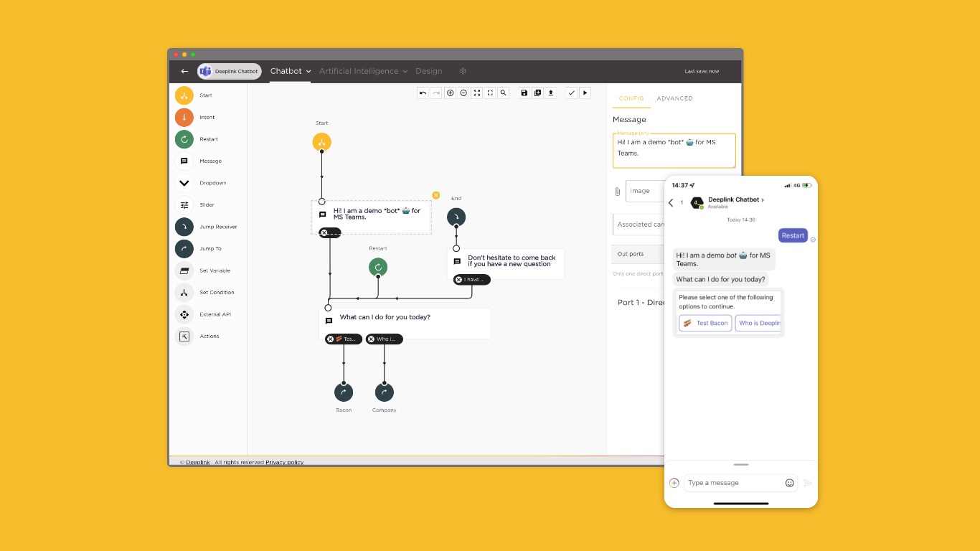Screen dimensions: 980x551
Task: Switch to the CONFIG tab
Action: click(631, 98)
